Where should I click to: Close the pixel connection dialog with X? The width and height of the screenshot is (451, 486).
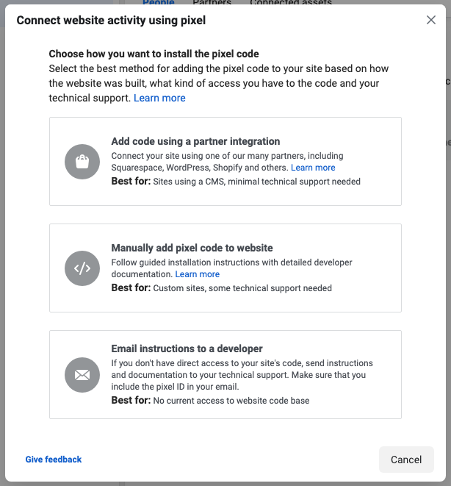(431, 20)
